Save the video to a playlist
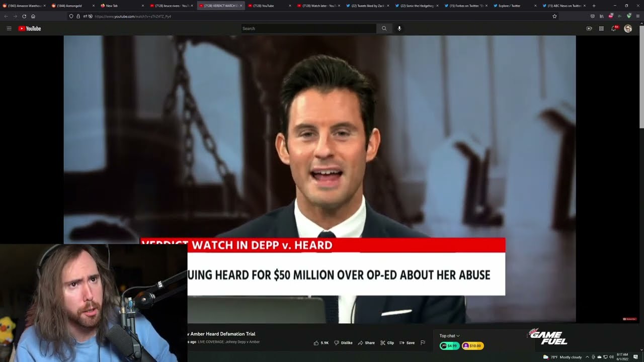 407,343
